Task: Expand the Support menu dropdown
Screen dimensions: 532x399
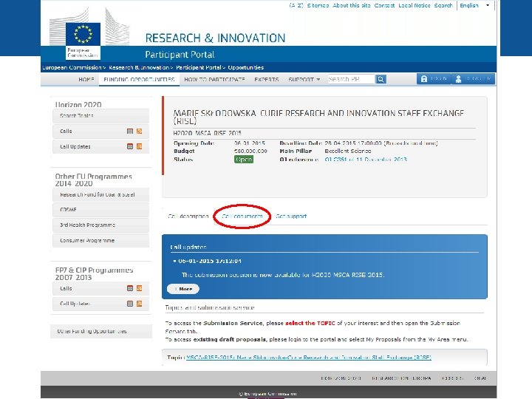Action: pos(304,79)
